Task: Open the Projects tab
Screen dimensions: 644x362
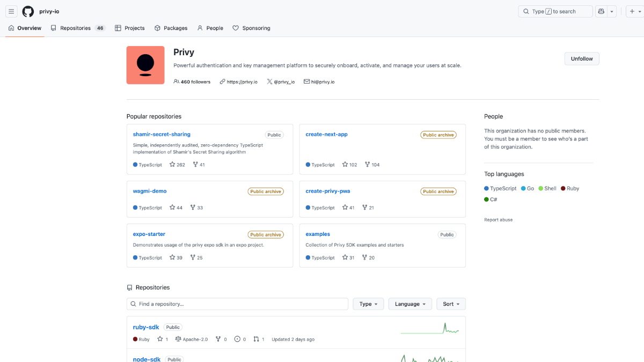Action: 130,28
